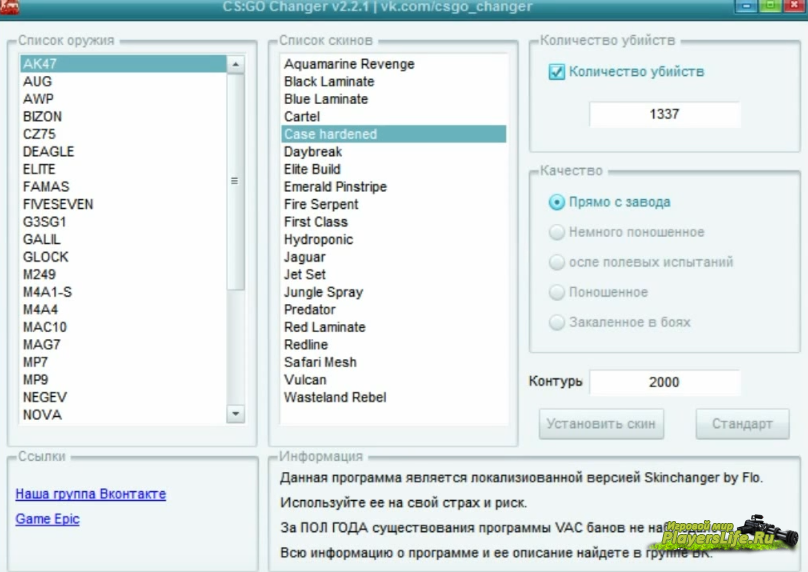Viewport: 808px width, 572px height.
Task: Choose the Jet Set skin
Action: click(x=394, y=274)
